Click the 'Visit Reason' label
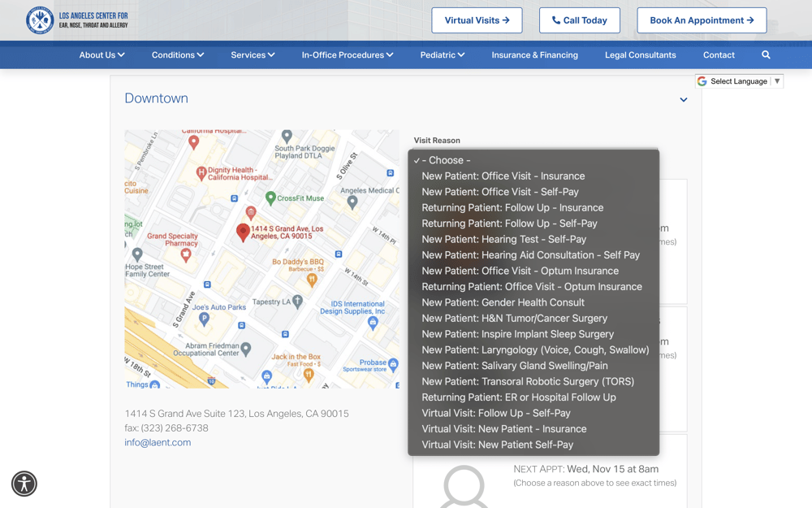This screenshot has height=508, width=812. pos(437,141)
